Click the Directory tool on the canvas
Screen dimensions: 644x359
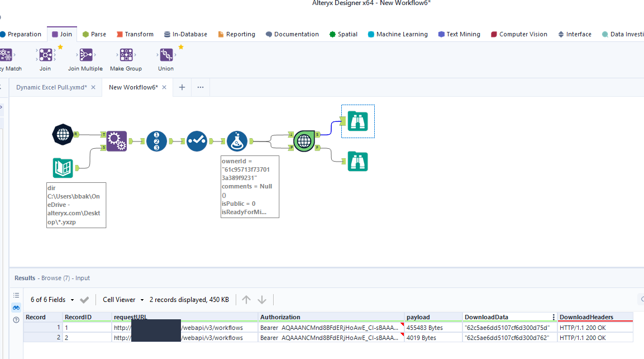63,168
